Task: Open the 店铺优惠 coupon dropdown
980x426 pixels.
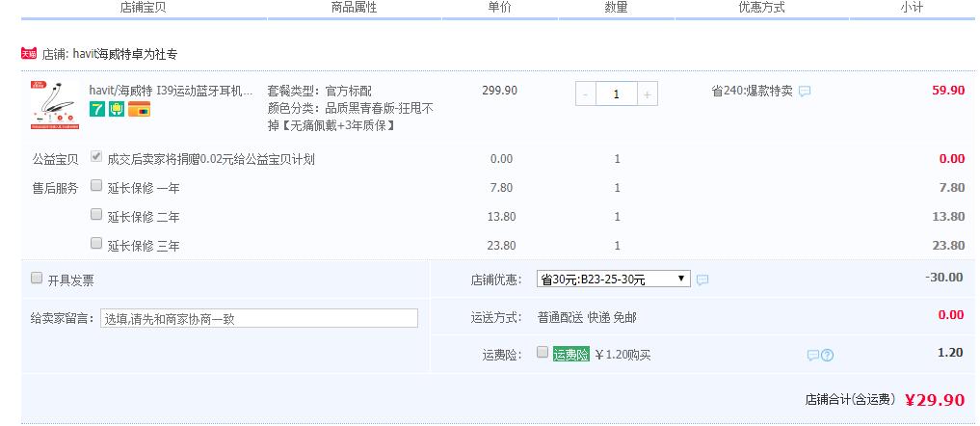Action: (614, 279)
